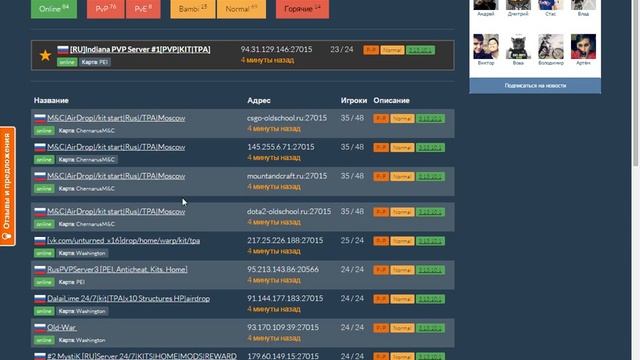Screen dimensions: 640x360
Task: Open Артём's avatar in the VK widget
Action: (583, 47)
